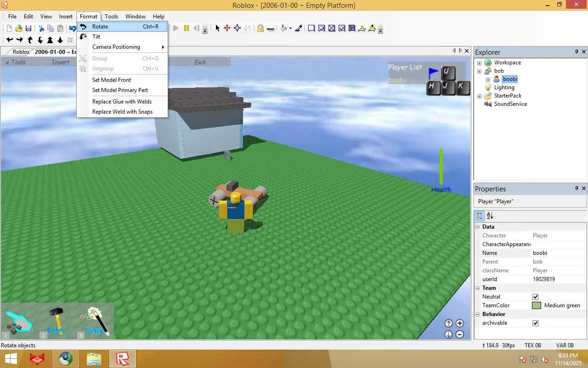This screenshot has width=588, height=368.
Task: Switch Properties to alphabetical sort view
Action: click(x=490, y=215)
